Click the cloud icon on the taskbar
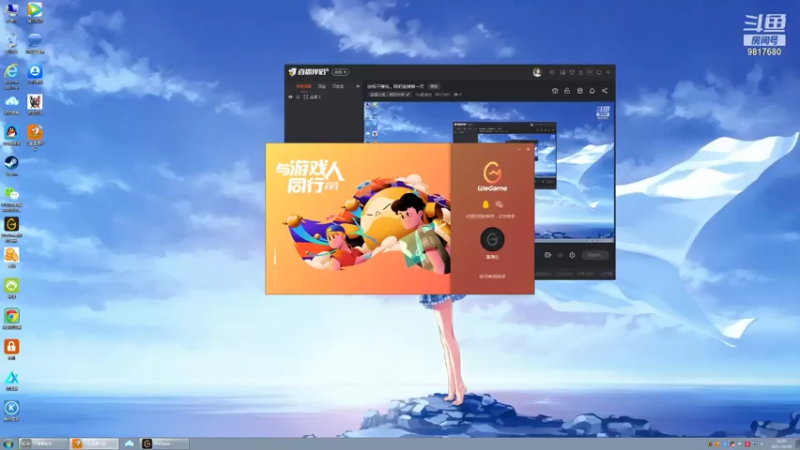This screenshot has height=450, width=800. [x=129, y=443]
